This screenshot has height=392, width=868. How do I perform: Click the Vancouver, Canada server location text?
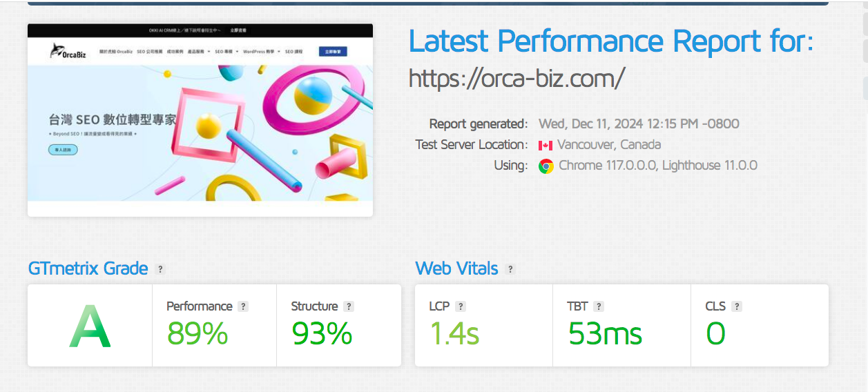[x=608, y=145]
